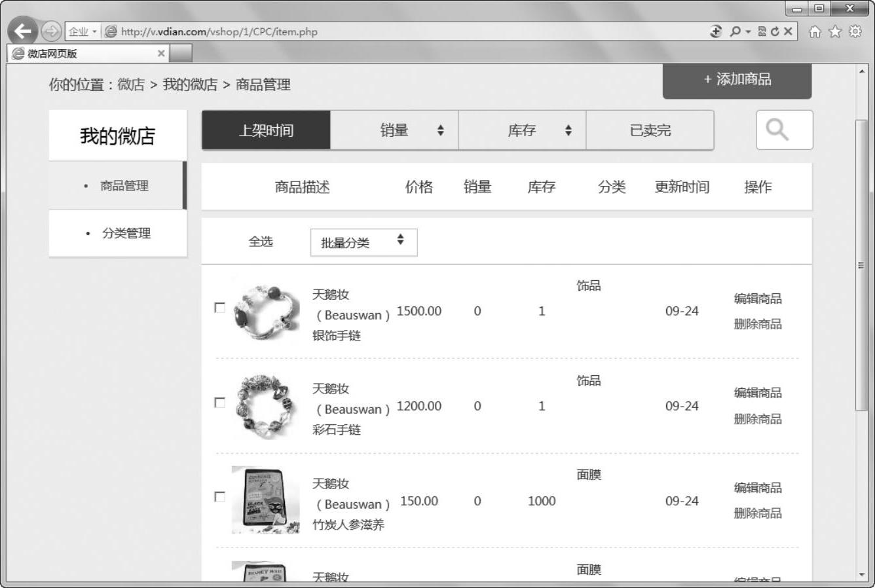Screen dimensions: 875x588
Task: Click the browser Forward arrow button
Action: pyautogui.click(x=50, y=31)
